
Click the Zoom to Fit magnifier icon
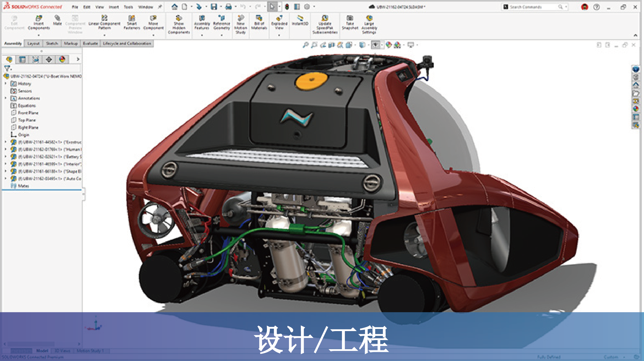306,45
